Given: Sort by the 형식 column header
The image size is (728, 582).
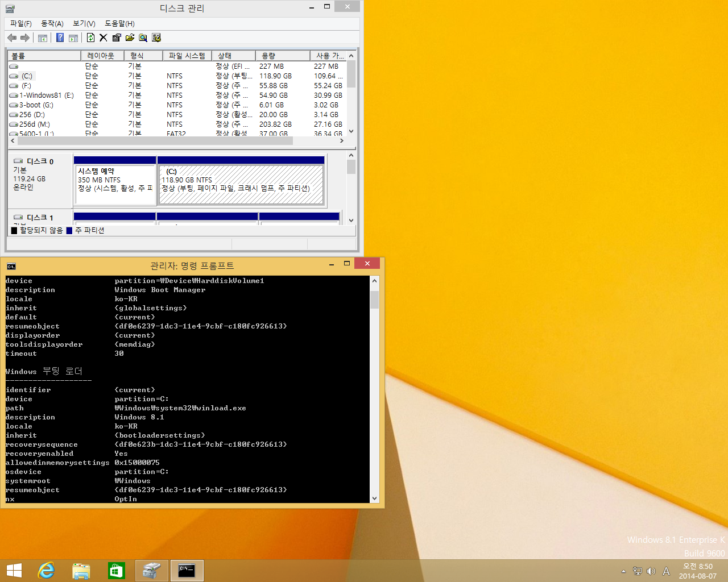Looking at the screenshot, I should click(x=144, y=56).
